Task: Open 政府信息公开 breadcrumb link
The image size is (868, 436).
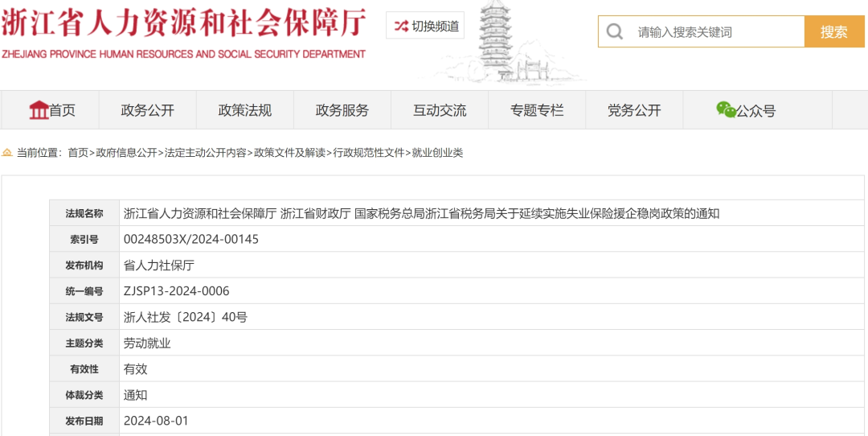Action: pos(127,153)
